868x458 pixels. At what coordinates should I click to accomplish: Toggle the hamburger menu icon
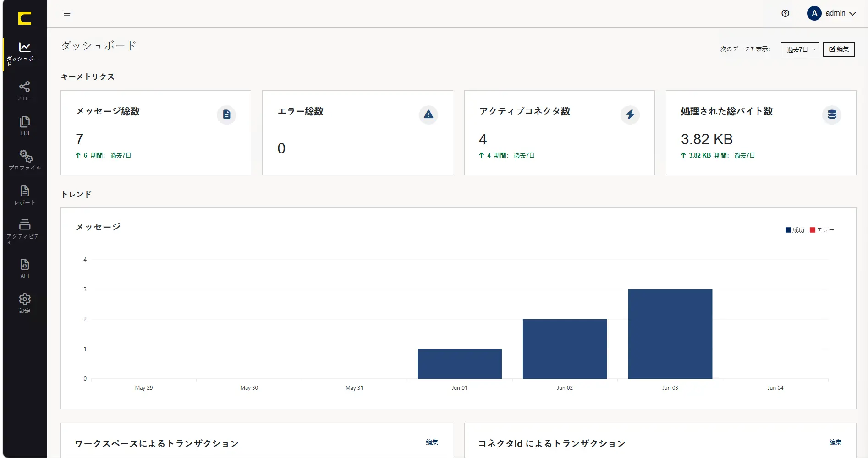pos(67,13)
